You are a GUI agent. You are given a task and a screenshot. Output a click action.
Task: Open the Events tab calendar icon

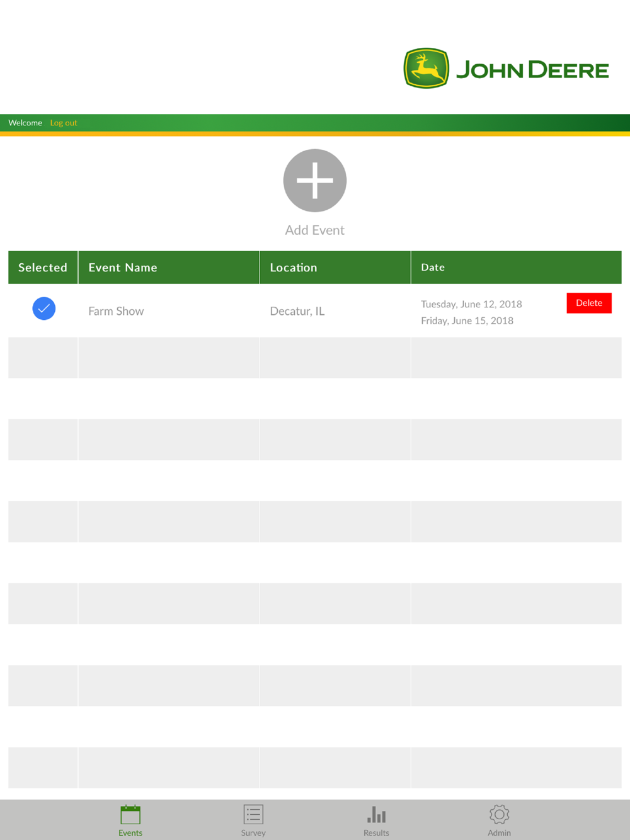point(130,815)
